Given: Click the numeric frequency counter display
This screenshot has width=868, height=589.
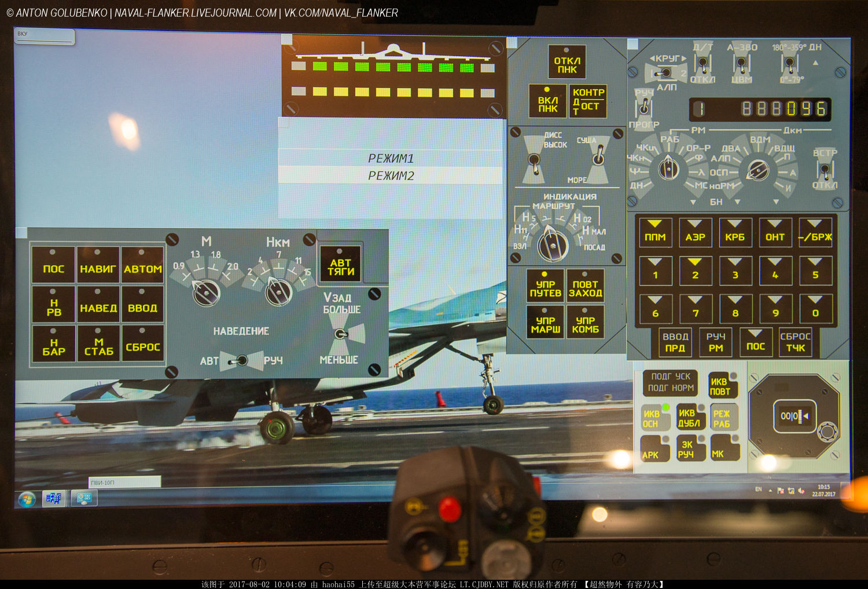Looking at the screenshot, I should coord(760,109).
